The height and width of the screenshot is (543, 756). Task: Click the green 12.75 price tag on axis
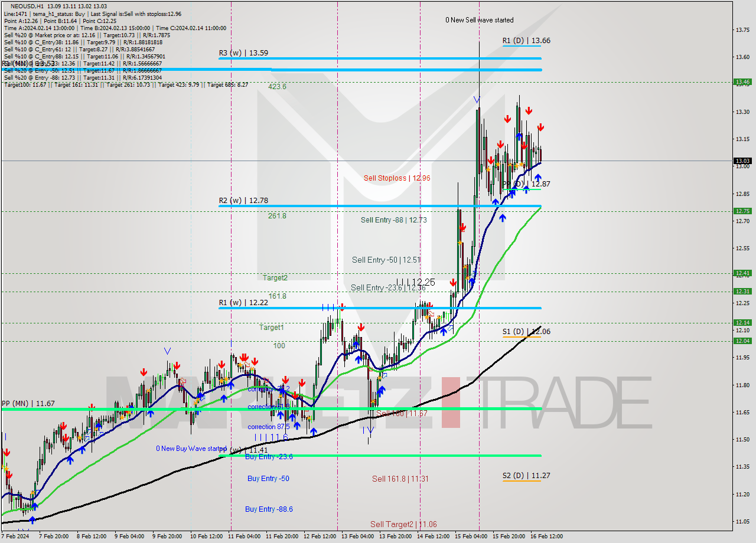[742, 211]
